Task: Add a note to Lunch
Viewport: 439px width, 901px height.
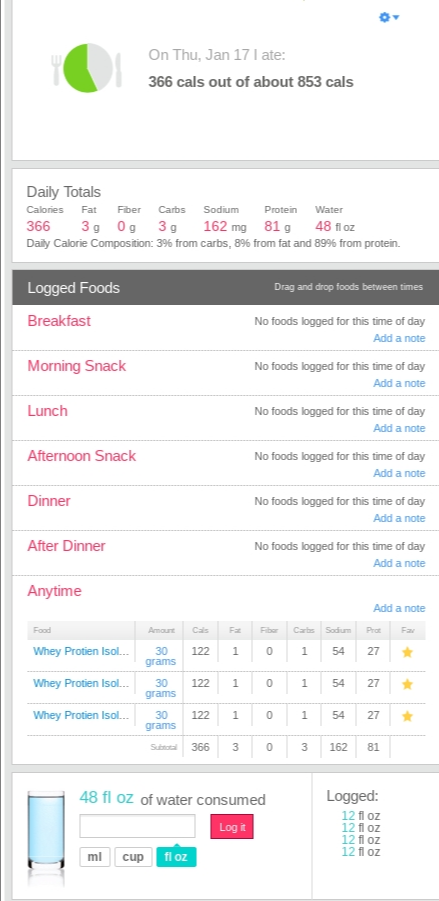Action: (399, 428)
